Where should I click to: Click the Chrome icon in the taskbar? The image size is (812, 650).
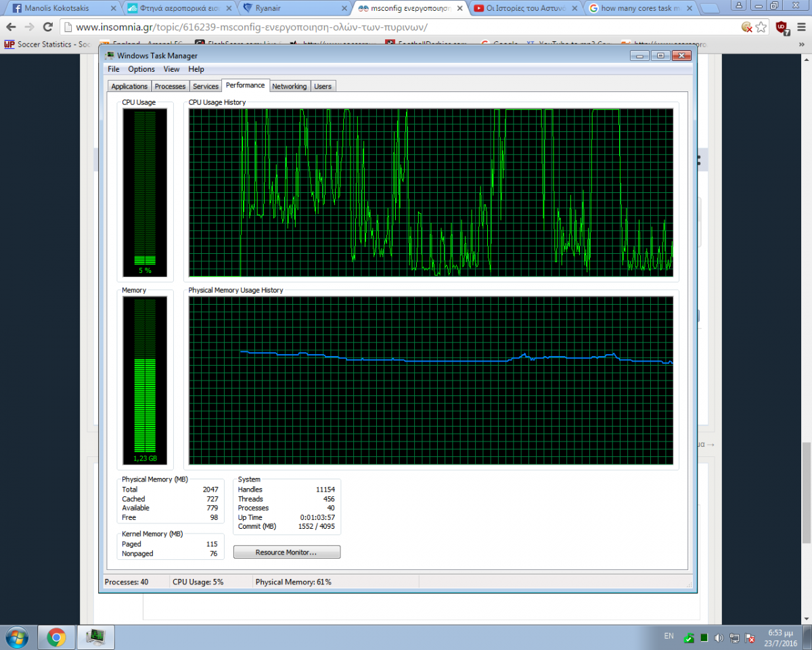tap(56, 637)
